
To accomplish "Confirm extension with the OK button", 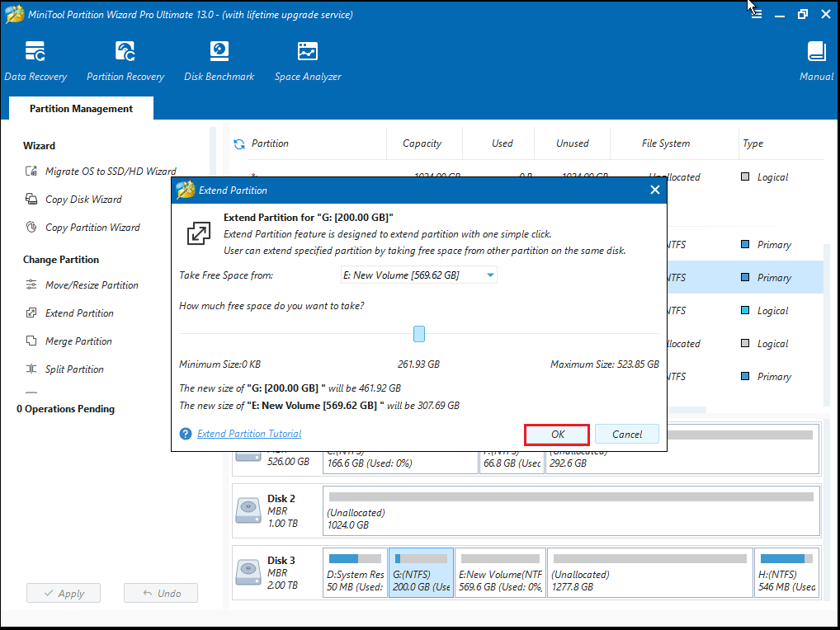I will point(556,434).
